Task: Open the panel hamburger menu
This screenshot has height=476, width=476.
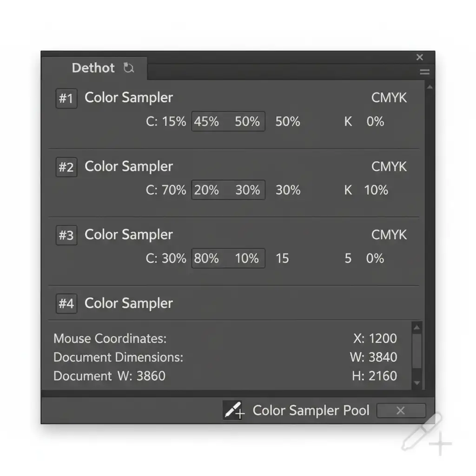Action: (424, 72)
